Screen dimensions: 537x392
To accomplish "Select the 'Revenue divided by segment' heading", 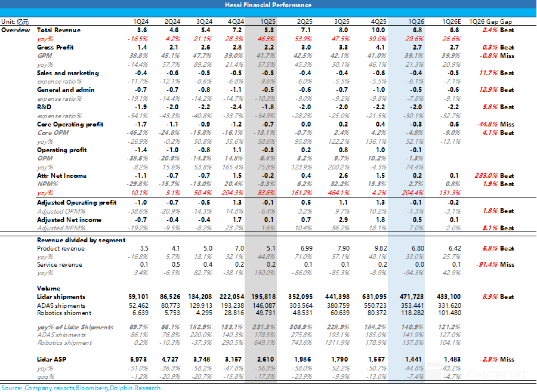I will point(81,240).
